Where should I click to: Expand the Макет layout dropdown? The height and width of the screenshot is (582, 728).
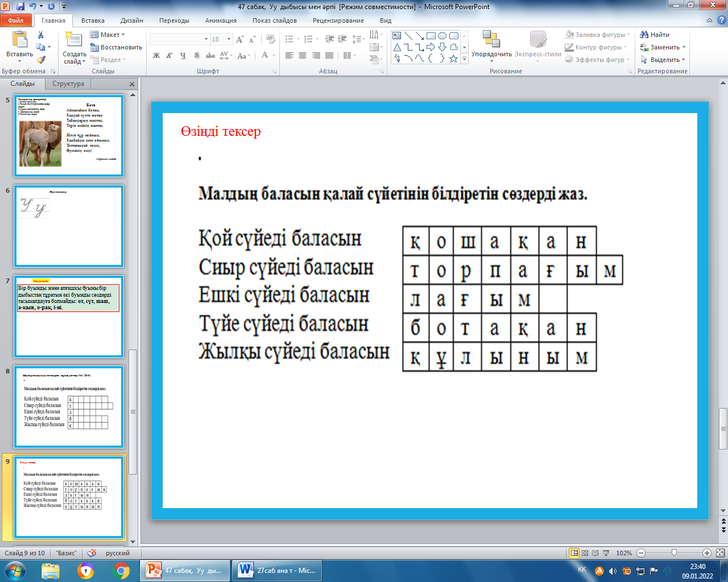107,35
